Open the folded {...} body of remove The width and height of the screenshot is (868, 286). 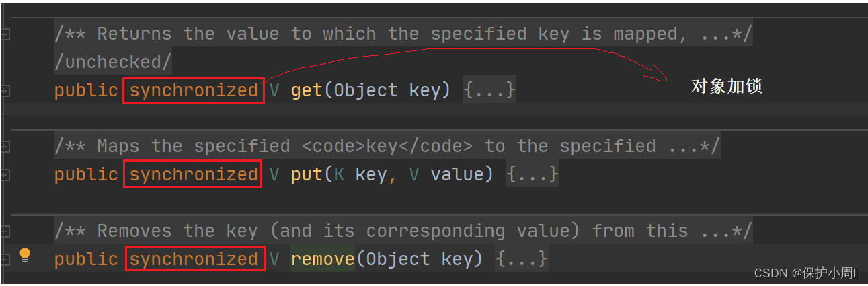point(522,259)
